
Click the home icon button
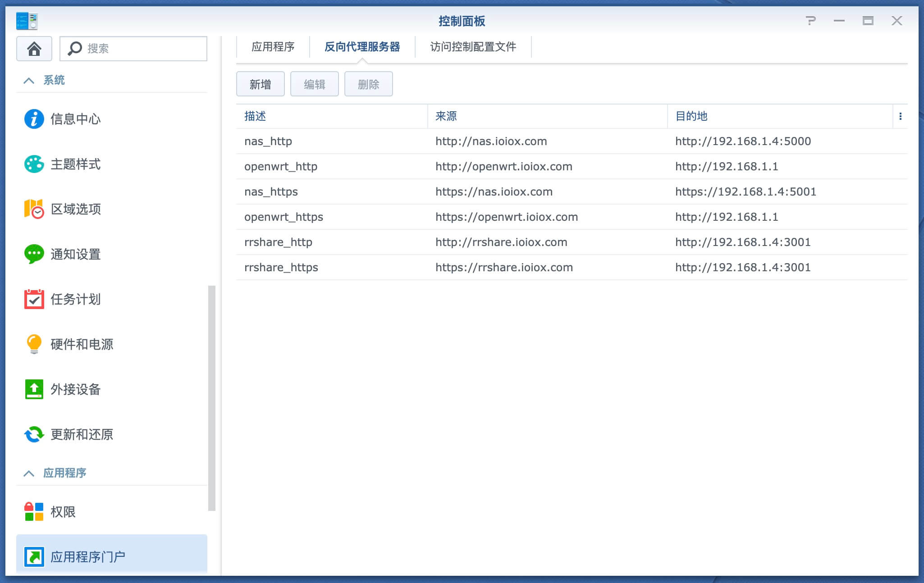(34, 49)
